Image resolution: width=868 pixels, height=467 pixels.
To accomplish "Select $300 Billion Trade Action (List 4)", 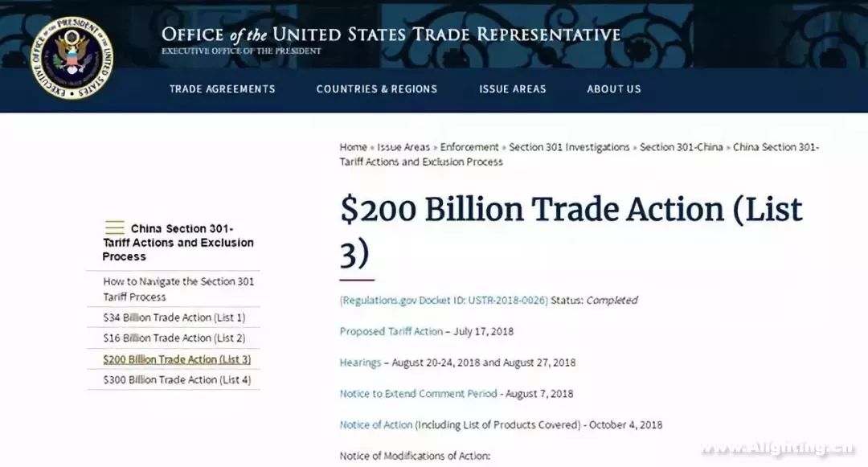I will 177,380.
